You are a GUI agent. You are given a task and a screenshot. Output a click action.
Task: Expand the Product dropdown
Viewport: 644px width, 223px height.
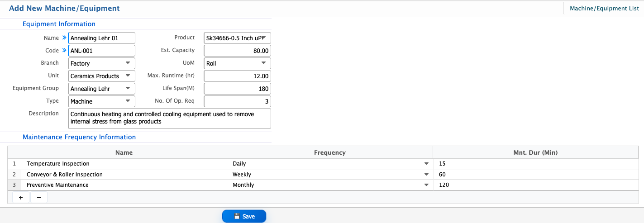pos(238,38)
